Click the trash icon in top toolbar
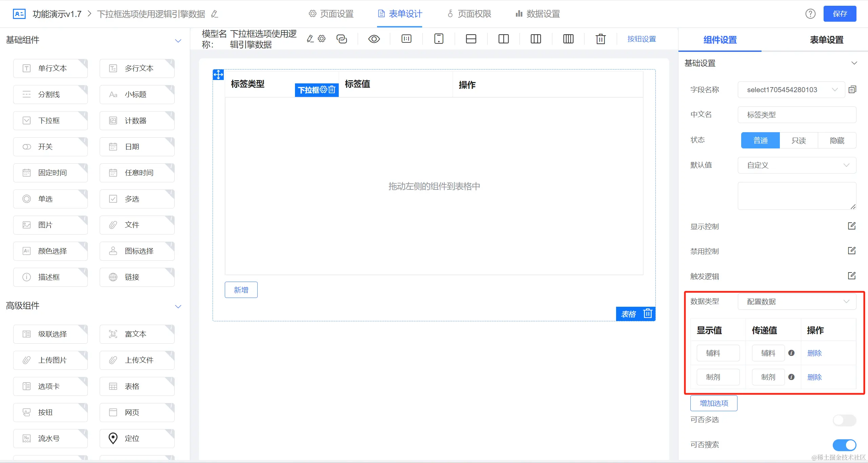 (600, 39)
